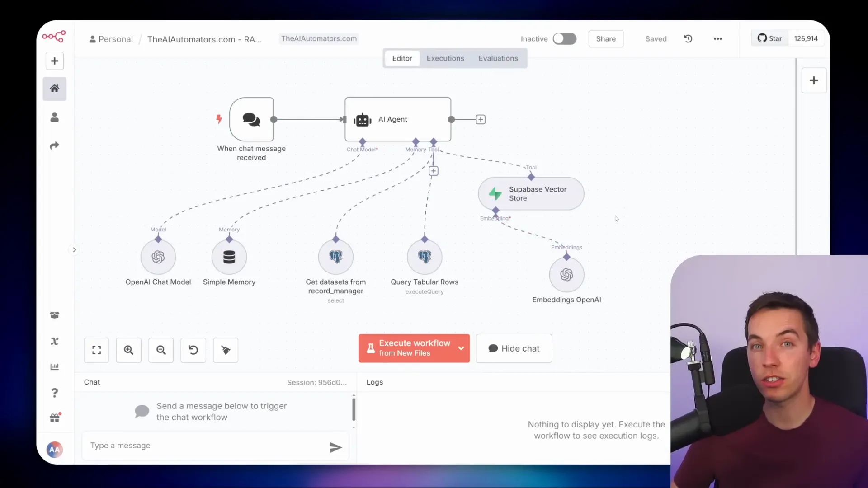This screenshot has width=868, height=488.
Task: Click the GitHub Star button
Action: (770, 38)
